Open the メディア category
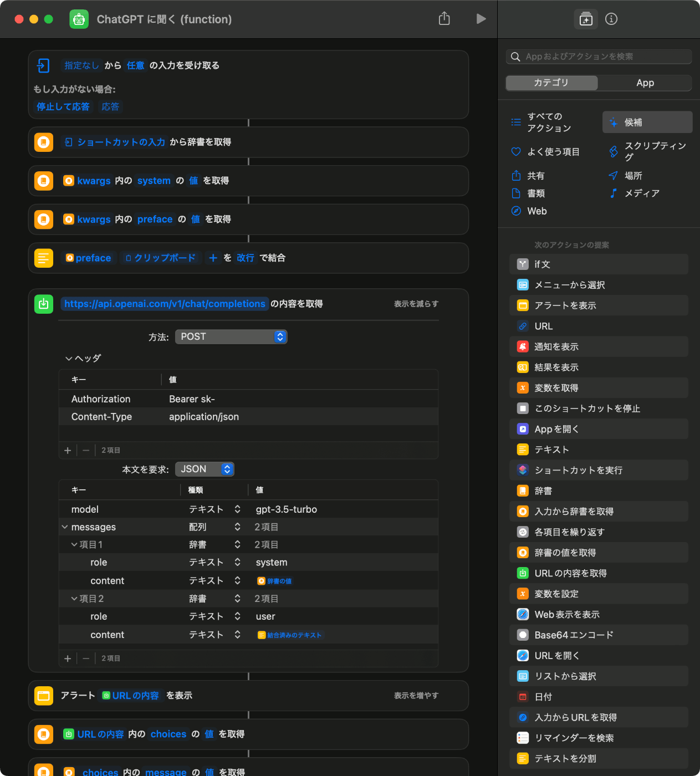 tap(634, 193)
